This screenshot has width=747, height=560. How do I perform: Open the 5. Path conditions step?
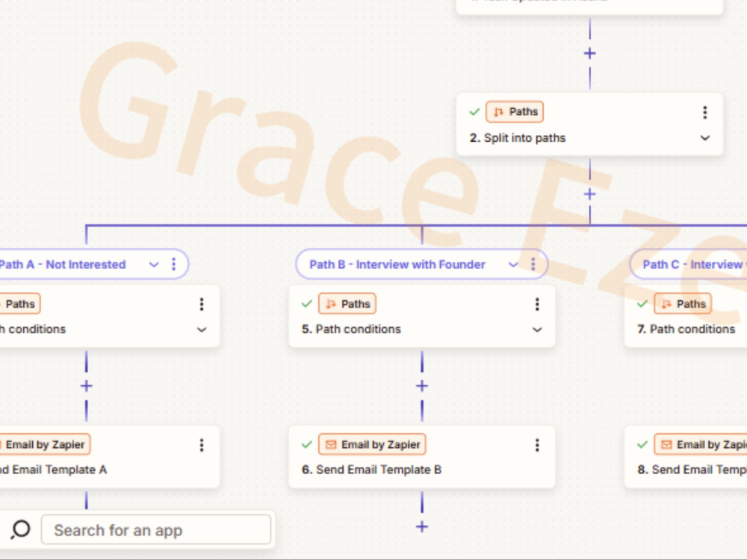click(x=421, y=316)
